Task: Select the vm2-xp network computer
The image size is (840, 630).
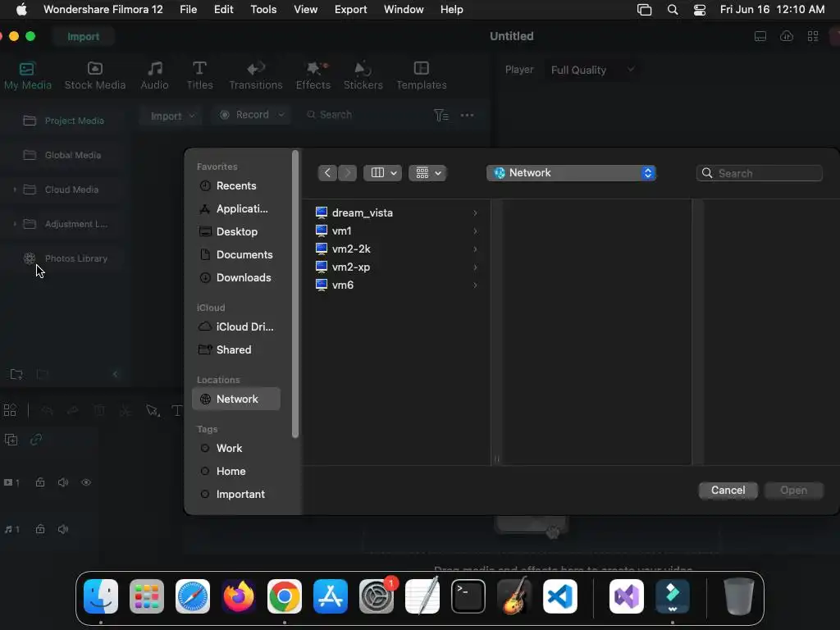Action: pyautogui.click(x=396, y=267)
